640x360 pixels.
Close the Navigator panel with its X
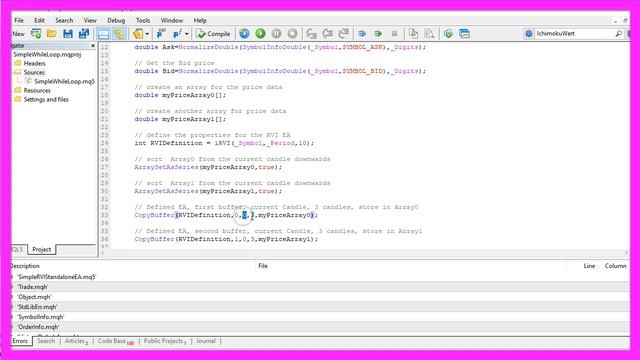pos(93,46)
